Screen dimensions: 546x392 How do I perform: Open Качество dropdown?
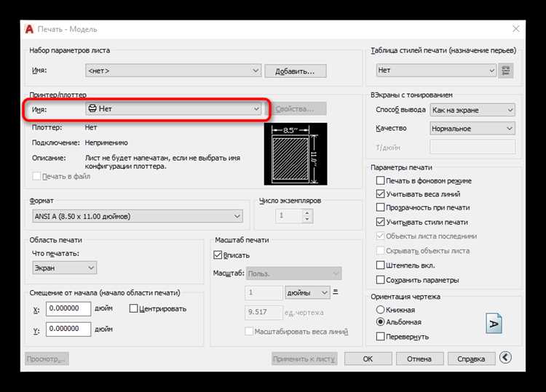(472, 128)
